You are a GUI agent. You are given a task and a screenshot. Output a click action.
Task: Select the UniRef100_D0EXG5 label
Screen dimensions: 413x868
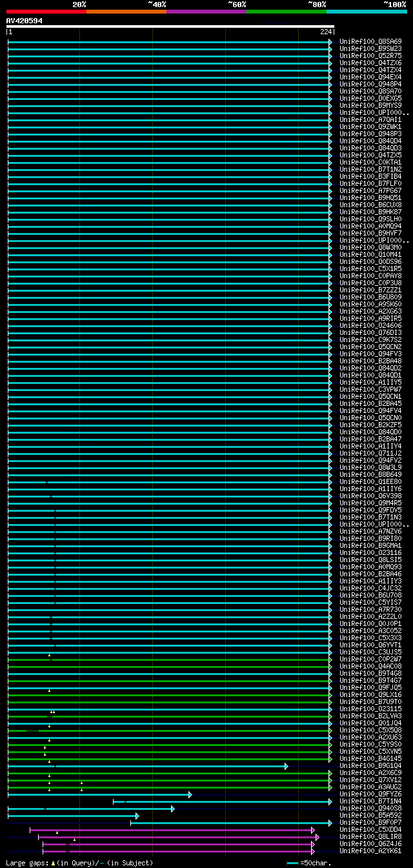pyautogui.click(x=370, y=98)
